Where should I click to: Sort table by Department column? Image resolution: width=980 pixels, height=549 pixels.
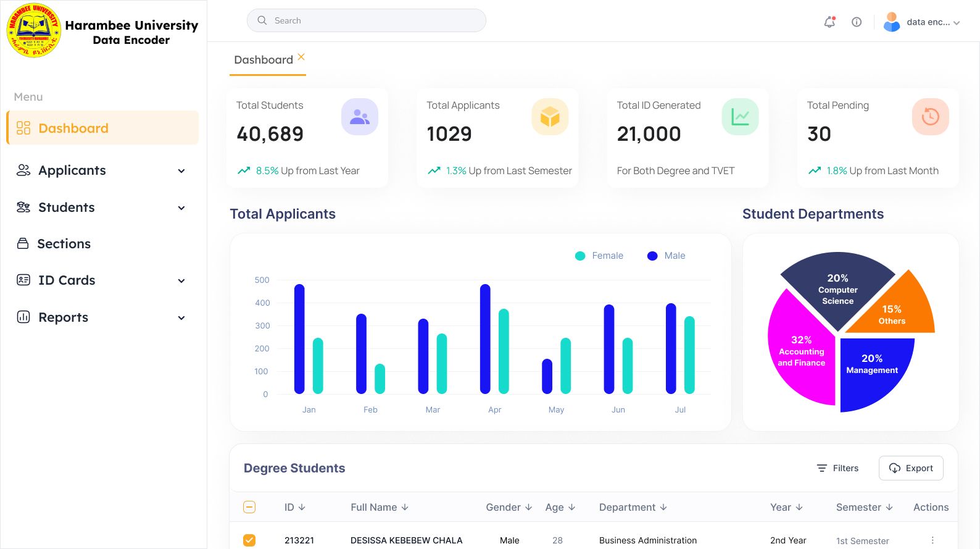coord(633,507)
